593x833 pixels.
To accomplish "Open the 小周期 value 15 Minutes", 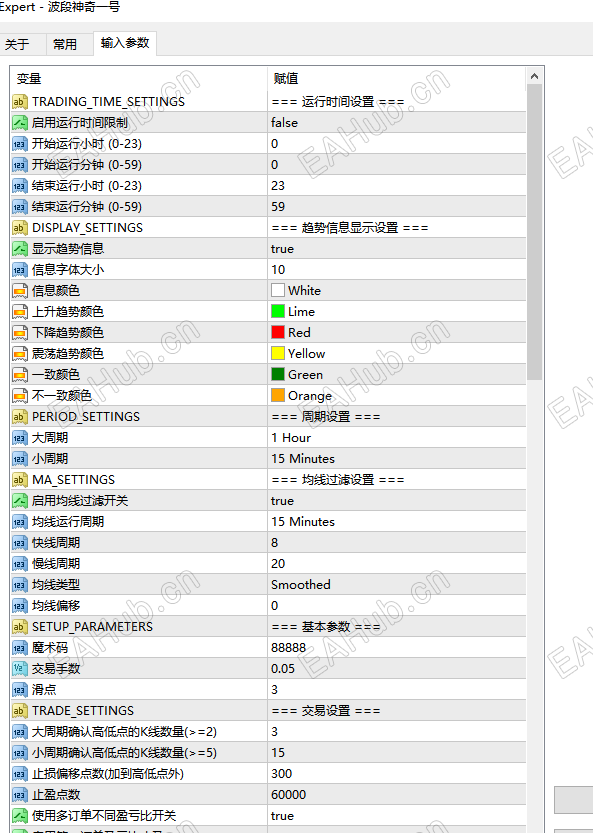I will pos(396,458).
